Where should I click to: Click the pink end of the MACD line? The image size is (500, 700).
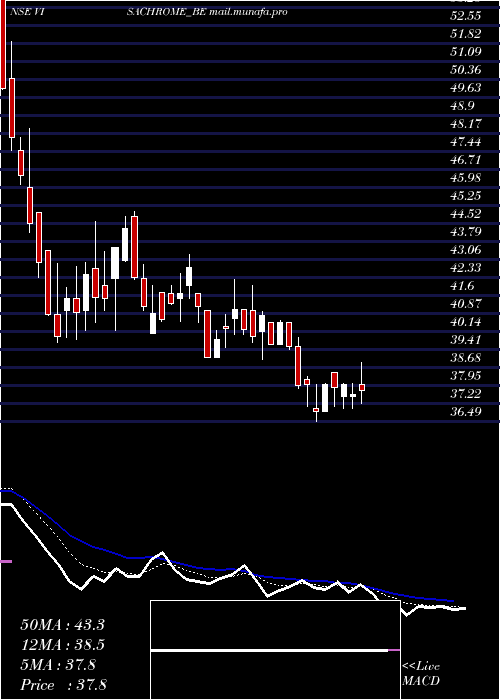[394, 650]
